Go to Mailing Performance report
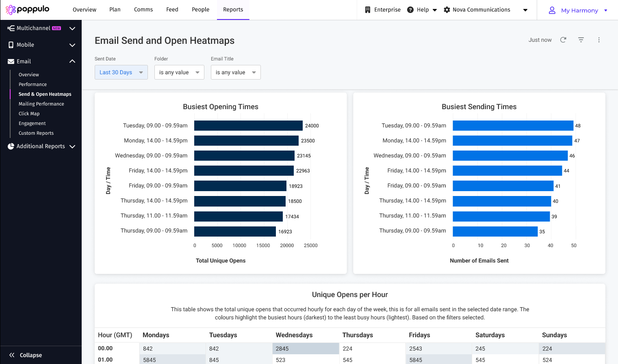The image size is (618, 364). point(41,104)
